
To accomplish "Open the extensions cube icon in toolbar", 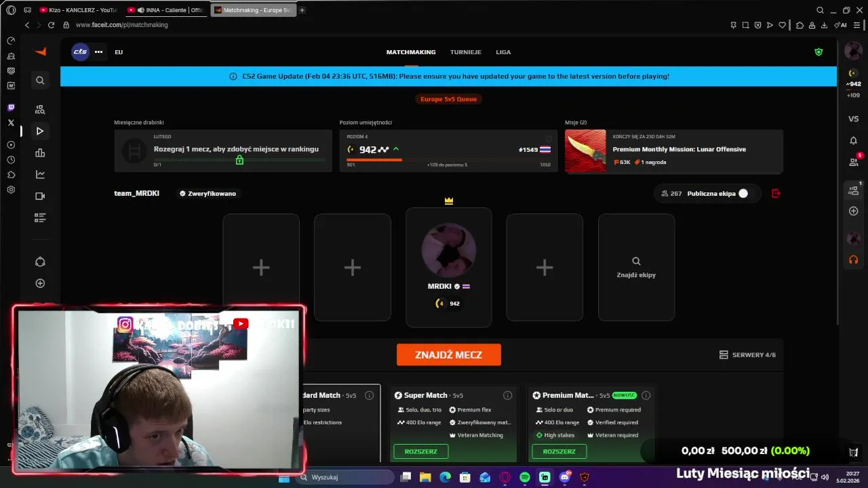I will [x=800, y=25].
